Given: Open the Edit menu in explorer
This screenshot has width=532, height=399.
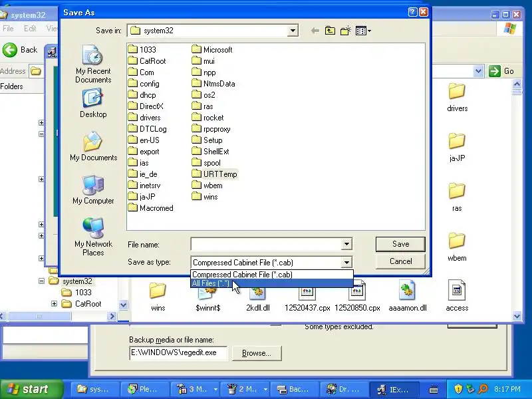Looking at the screenshot, I should tap(30, 29).
